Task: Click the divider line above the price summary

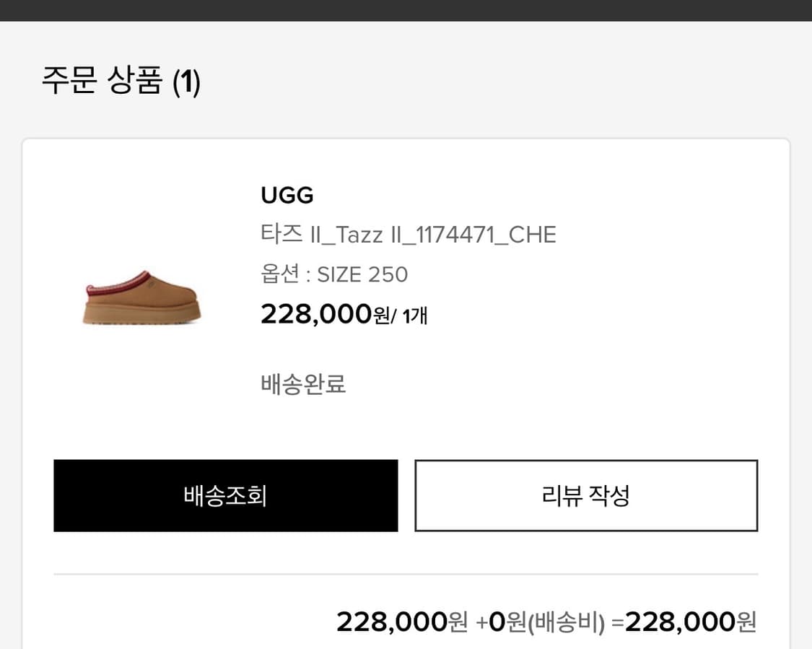Action: point(406,574)
